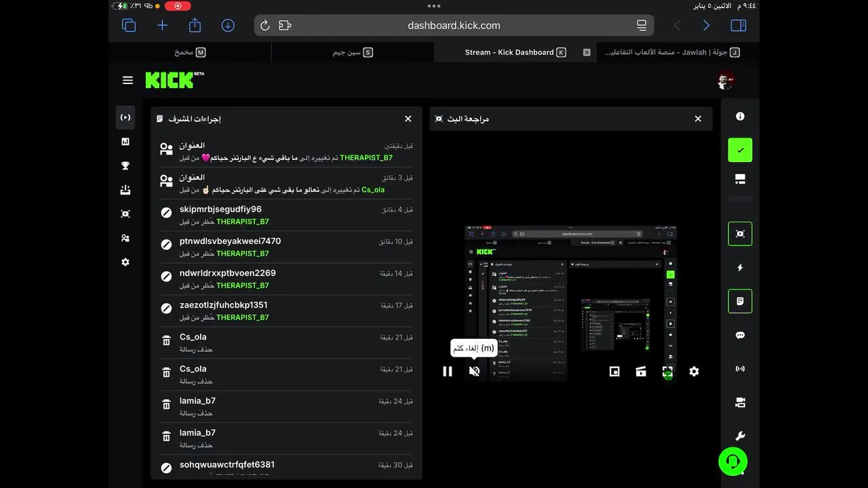Pause the stream preview video
This screenshot has height=488, width=868.
448,371
